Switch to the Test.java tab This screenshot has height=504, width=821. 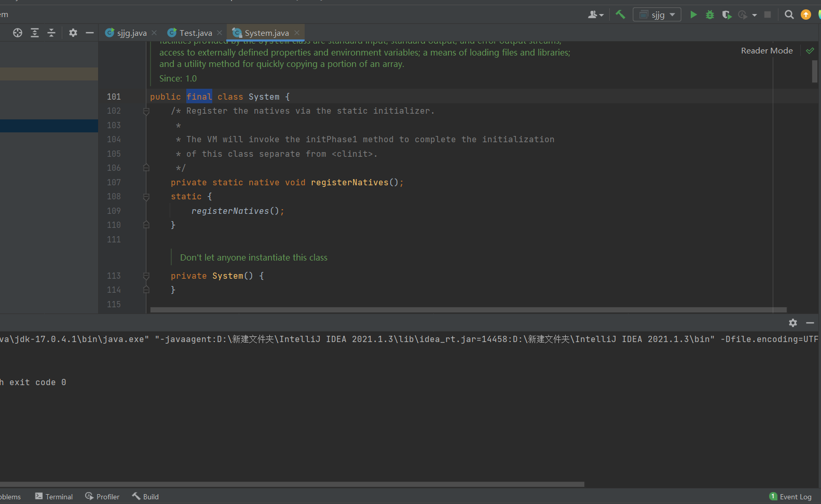coord(195,33)
